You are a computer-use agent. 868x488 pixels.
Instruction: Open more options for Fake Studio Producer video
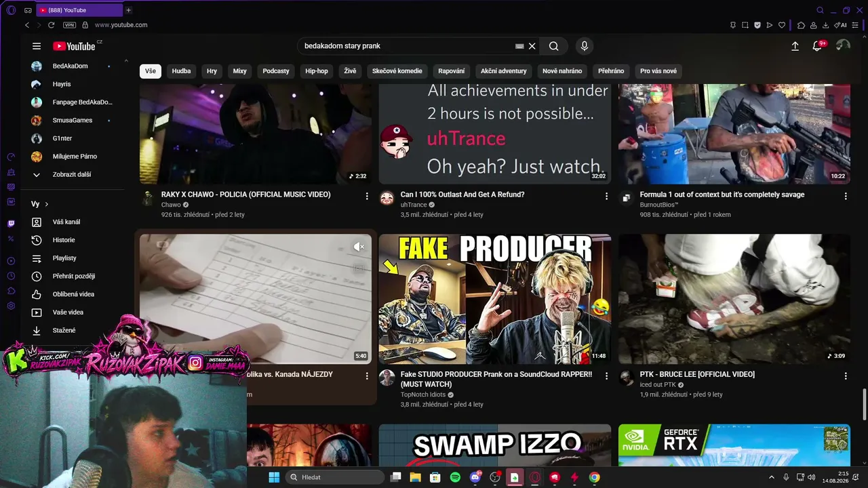(x=606, y=375)
